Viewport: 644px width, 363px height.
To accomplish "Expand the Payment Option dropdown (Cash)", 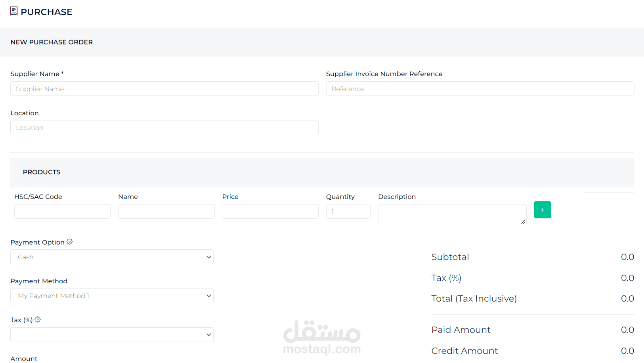I will point(112,257).
